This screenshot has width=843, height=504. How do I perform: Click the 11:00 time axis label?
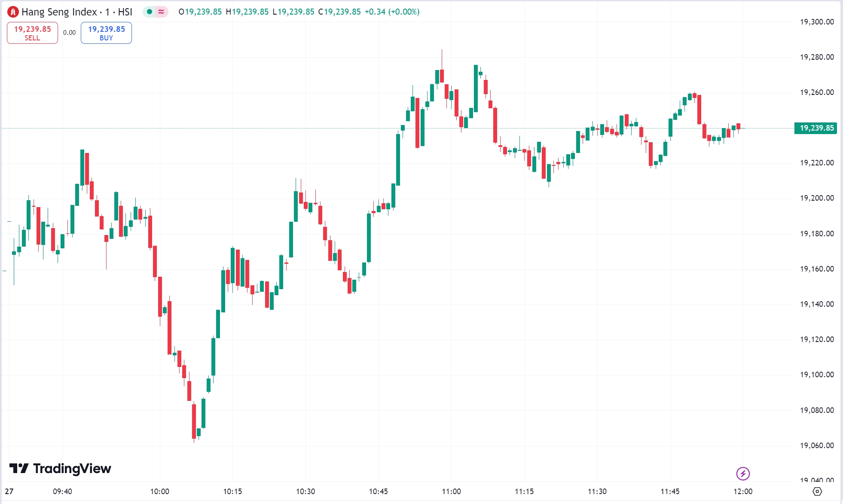pos(451,491)
